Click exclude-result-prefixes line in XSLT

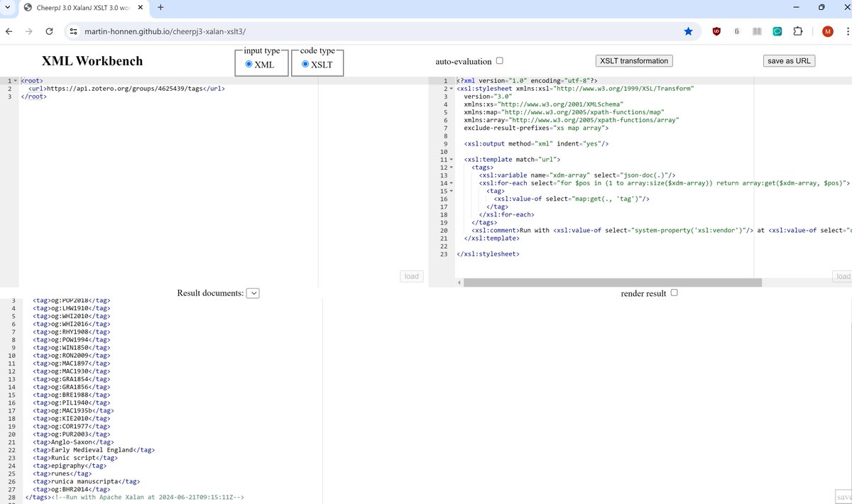(x=535, y=128)
